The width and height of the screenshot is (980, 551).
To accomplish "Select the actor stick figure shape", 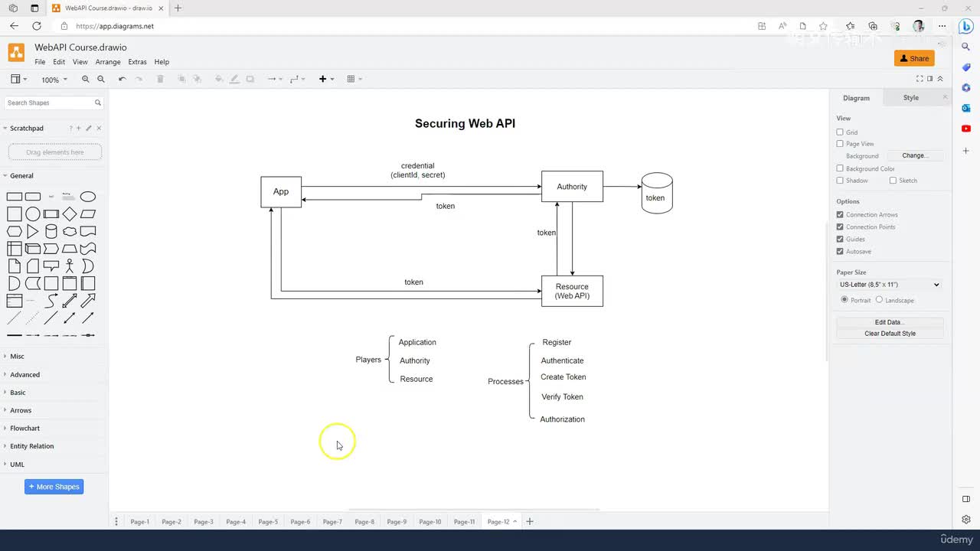I will [x=70, y=266].
